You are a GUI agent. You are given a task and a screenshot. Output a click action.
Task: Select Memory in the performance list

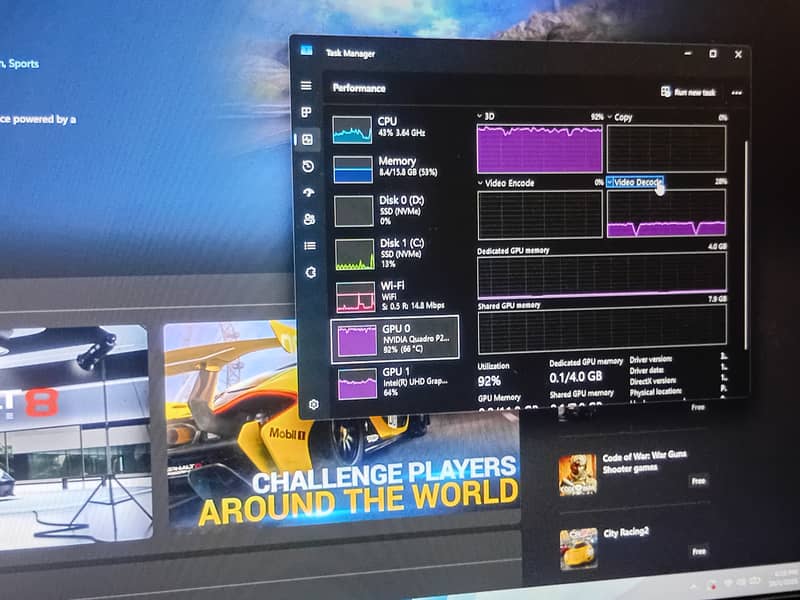395,168
